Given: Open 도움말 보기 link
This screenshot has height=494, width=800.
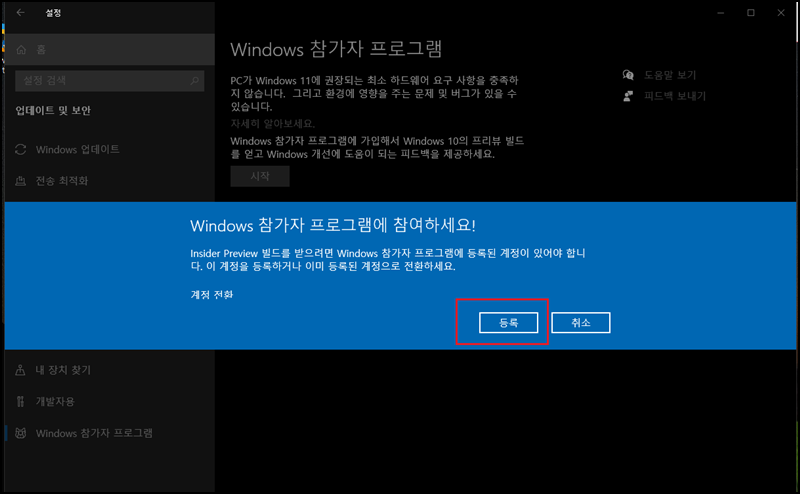Looking at the screenshot, I should tap(670, 75).
